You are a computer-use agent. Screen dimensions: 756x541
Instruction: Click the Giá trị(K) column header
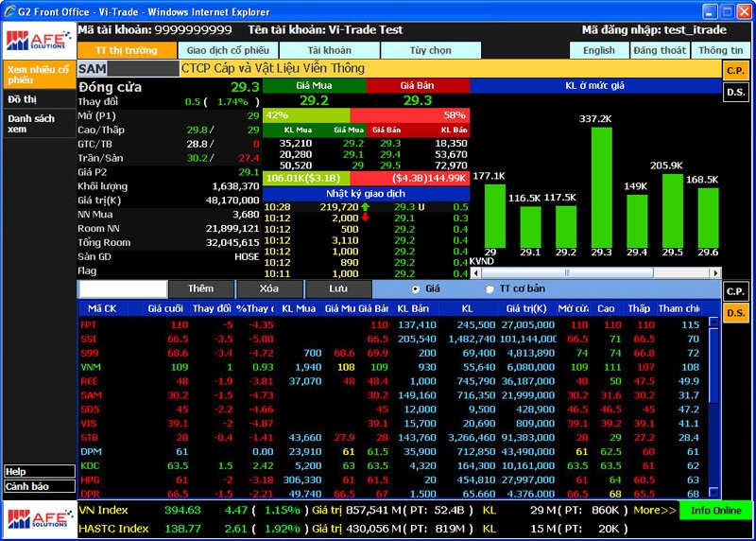tap(526, 309)
